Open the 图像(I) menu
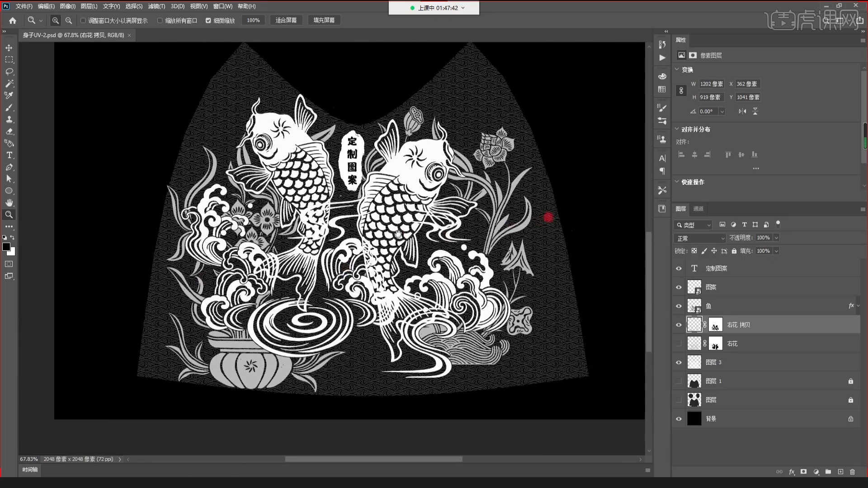The width and height of the screenshot is (868, 488). (x=67, y=6)
